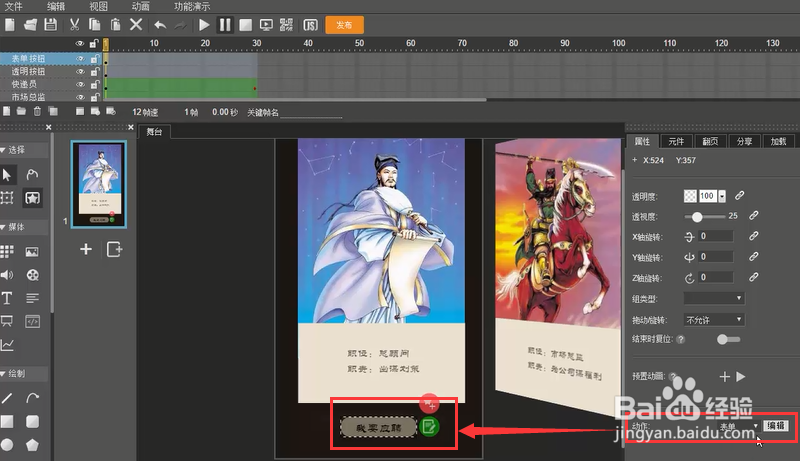Image resolution: width=800 pixels, height=461 pixels.
Task: Open the 透明度 value dropdown arrow
Action: [722, 196]
